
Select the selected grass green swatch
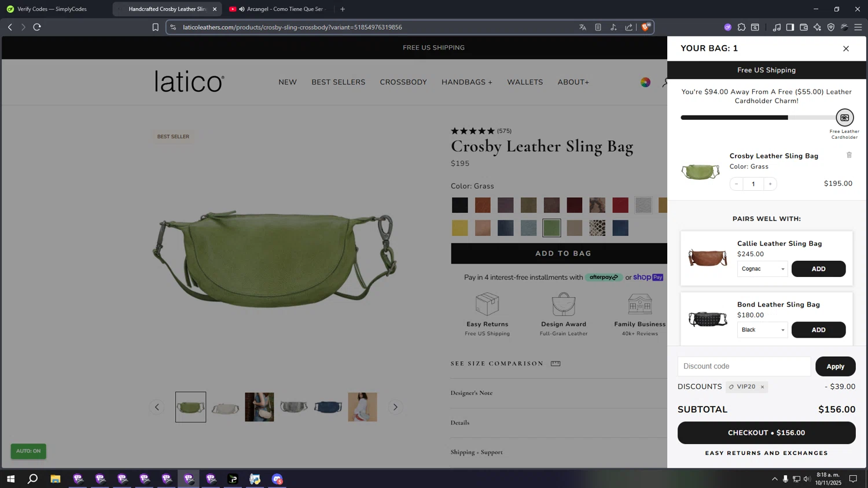[551, 228]
